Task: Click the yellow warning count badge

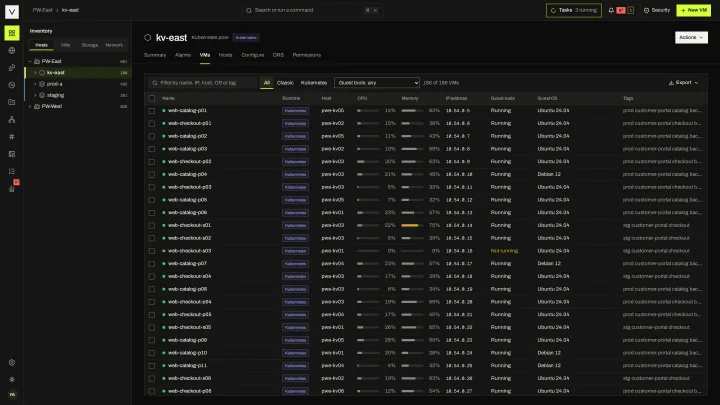Action: (x=630, y=10)
